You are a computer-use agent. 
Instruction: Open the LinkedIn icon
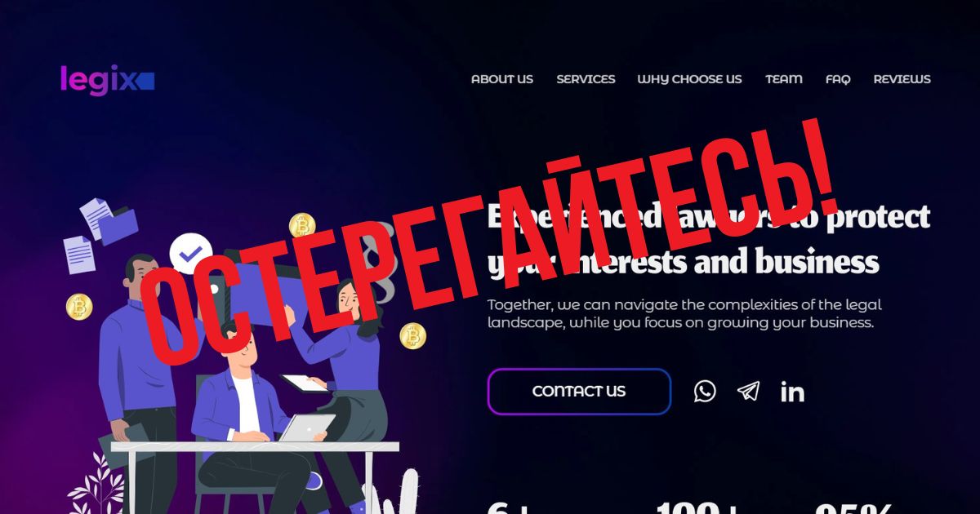(x=792, y=392)
